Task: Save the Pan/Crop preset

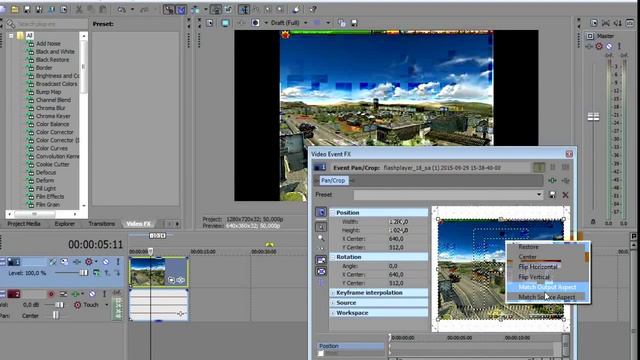Action: (552, 195)
